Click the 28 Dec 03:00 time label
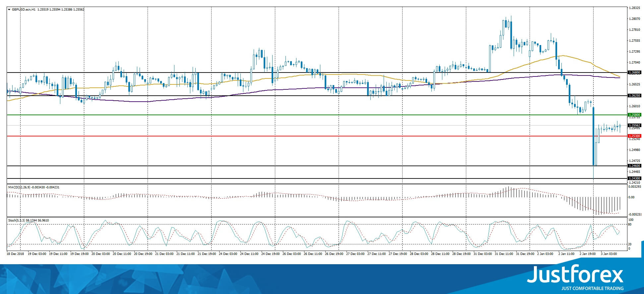 pos(419,254)
